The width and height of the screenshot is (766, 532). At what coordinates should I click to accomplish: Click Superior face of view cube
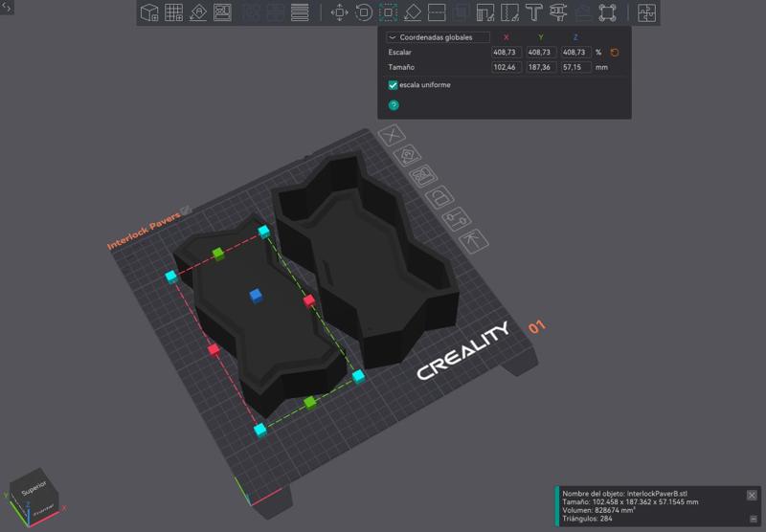34,487
